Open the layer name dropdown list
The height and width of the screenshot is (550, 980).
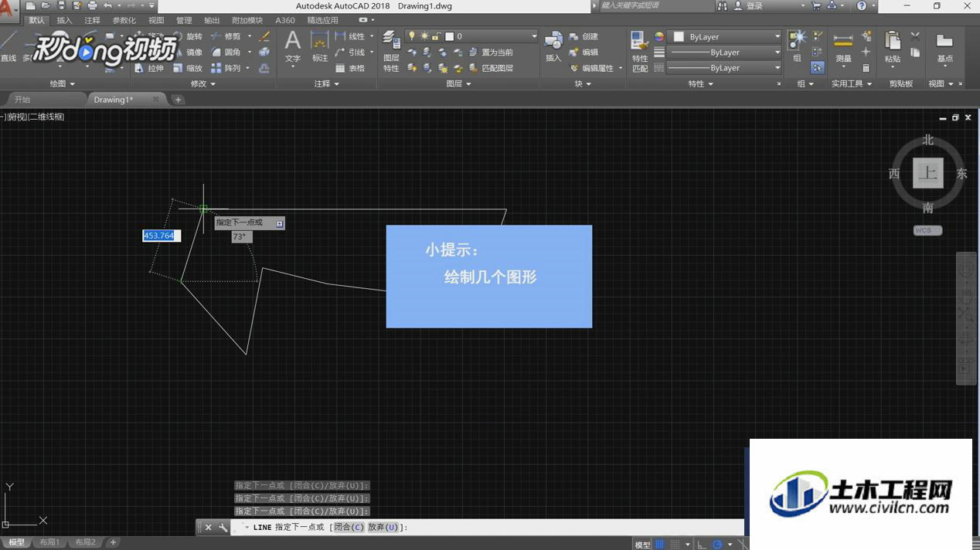tap(533, 36)
